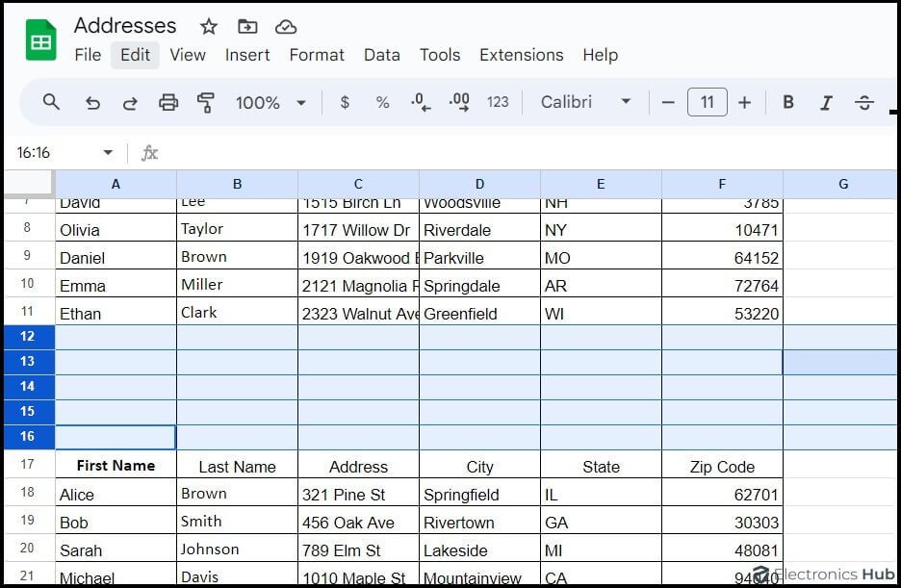Viewport: 901px width, 588px height.
Task: Toggle bold formatting
Action: (787, 101)
